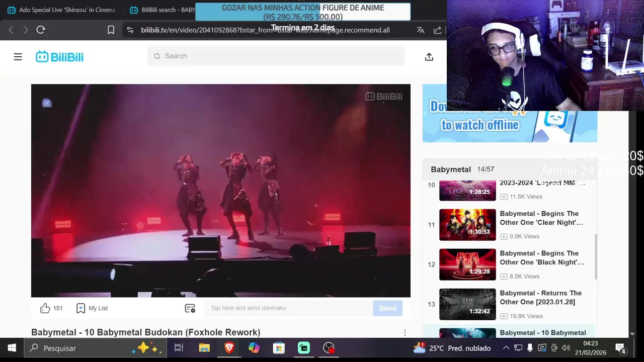Open Microsoft Store taskbar icon
The height and width of the screenshot is (362, 644).
click(x=279, y=348)
